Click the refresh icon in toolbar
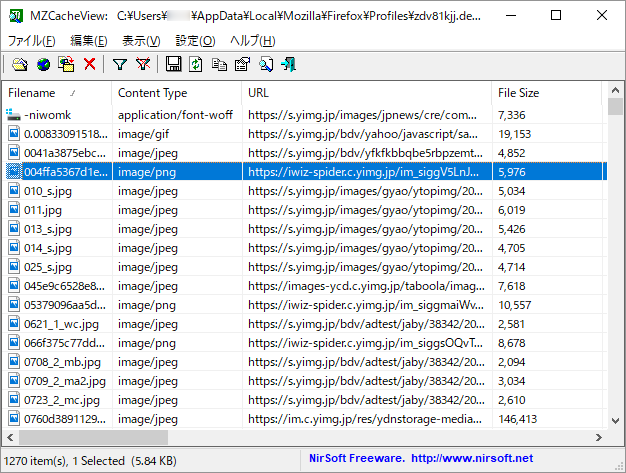The height and width of the screenshot is (473, 626). click(196, 65)
